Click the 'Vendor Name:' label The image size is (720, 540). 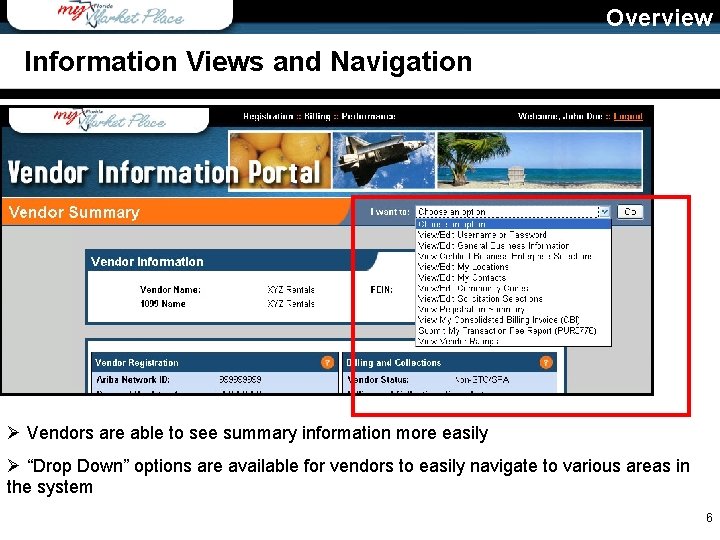170,290
